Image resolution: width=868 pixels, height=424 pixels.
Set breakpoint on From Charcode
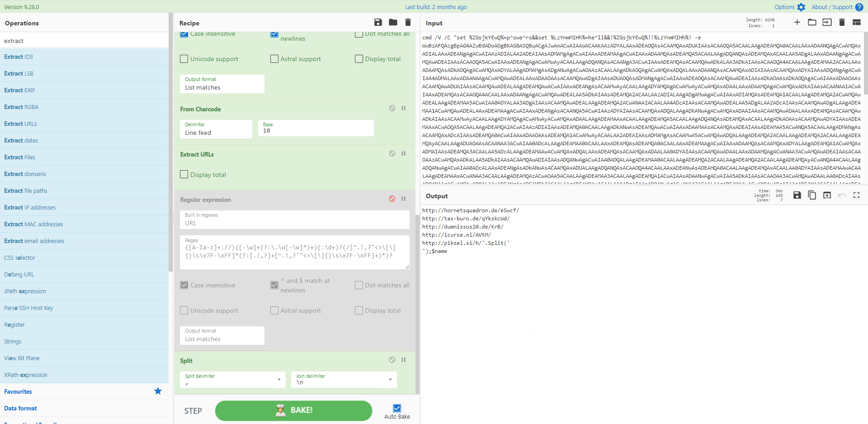[x=403, y=108]
